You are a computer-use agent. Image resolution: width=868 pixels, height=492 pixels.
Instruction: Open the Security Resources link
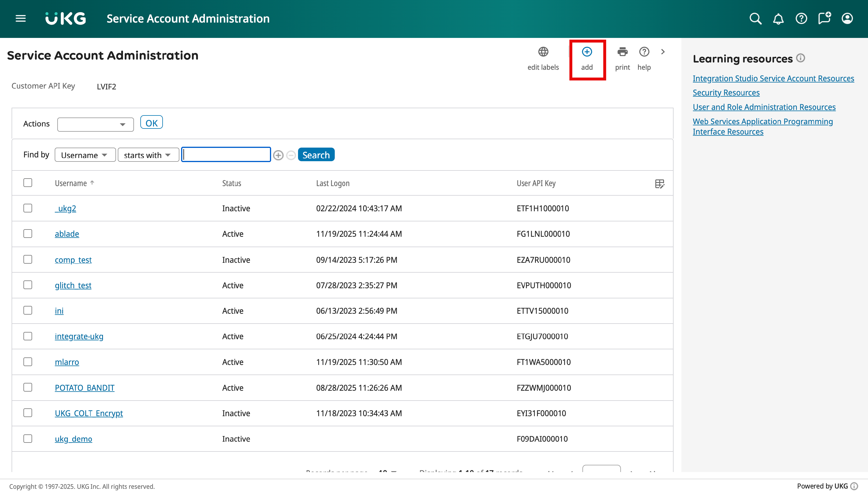(726, 93)
